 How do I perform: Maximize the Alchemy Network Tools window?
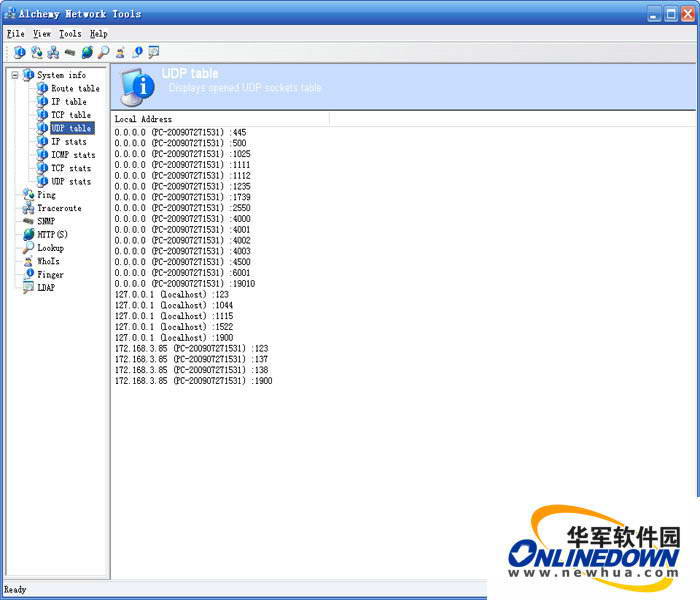pos(671,14)
